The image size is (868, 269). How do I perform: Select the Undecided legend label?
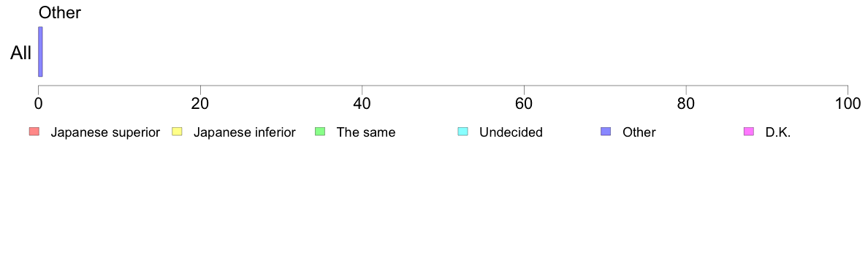[511, 132]
